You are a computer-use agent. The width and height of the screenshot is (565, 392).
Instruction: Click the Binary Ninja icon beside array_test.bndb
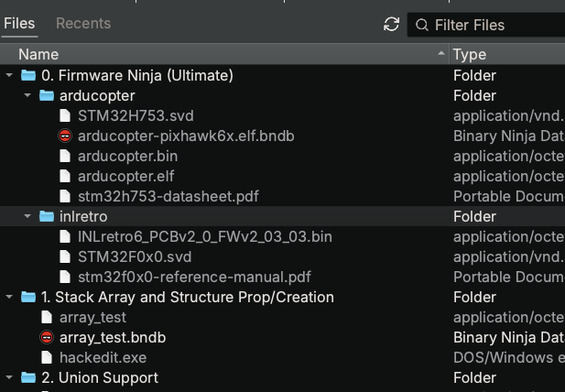47,337
